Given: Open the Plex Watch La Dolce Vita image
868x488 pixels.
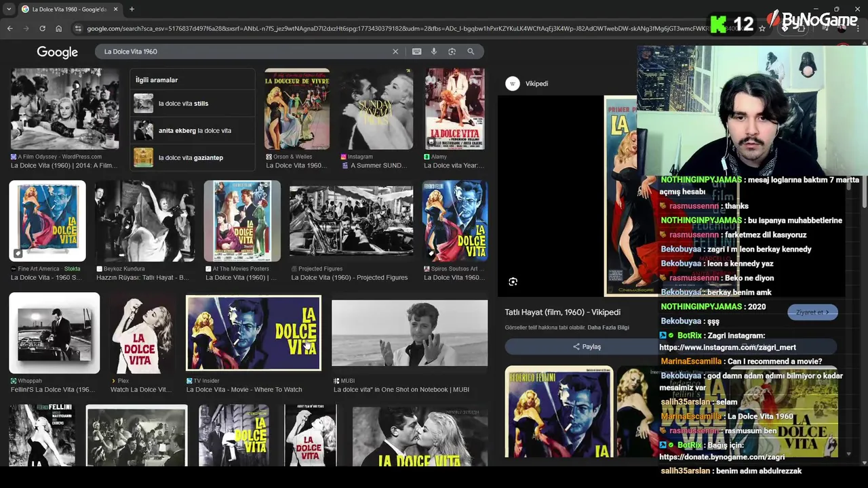Looking at the screenshot, I should point(141,333).
